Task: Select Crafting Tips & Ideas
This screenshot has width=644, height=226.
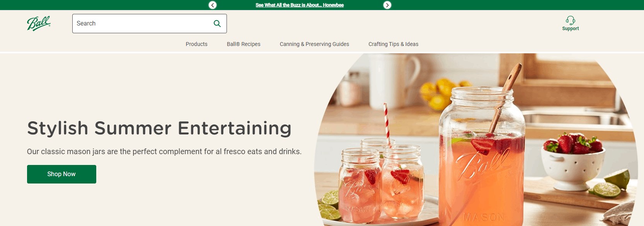Action: [x=393, y=44]
